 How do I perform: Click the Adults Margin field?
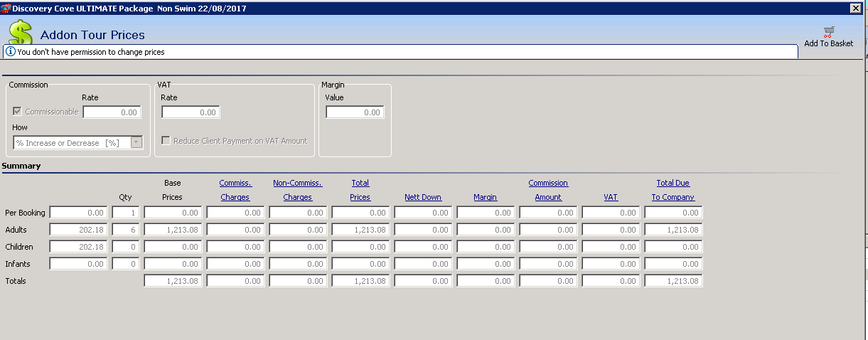(x=486, y=230)
